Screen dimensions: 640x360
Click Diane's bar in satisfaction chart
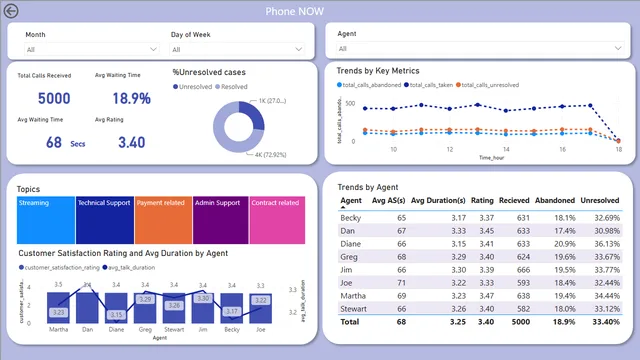coord(116,308)
